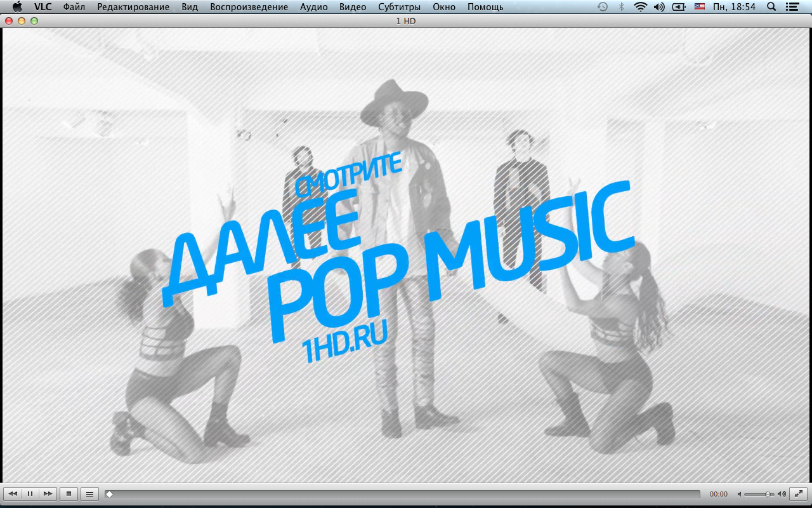Open the Помощь menu
This screenshot has width=812, height=508.
tap(485, 7)
